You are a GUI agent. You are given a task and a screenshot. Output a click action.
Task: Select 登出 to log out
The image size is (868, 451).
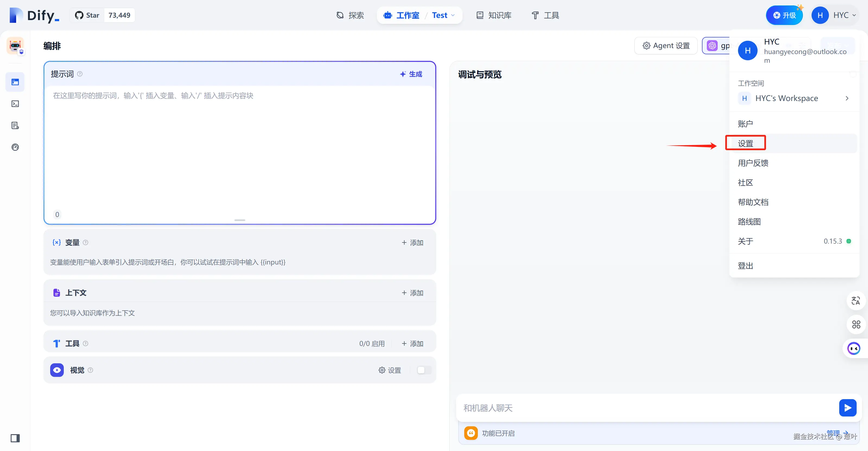point(745,266)
